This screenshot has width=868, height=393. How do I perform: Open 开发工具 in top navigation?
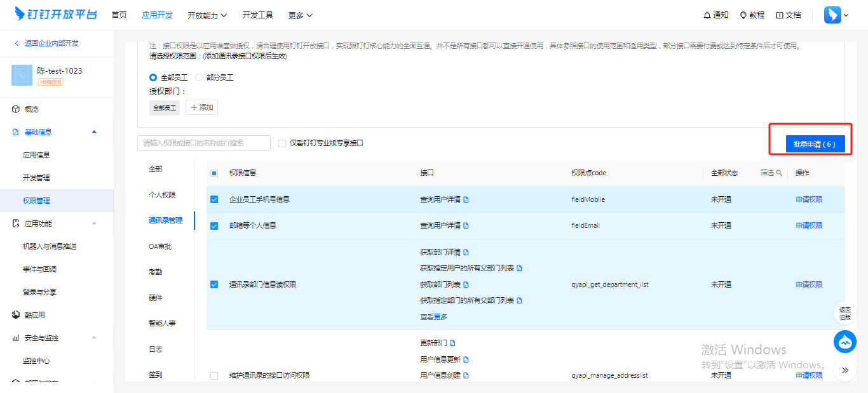(257, 15)
